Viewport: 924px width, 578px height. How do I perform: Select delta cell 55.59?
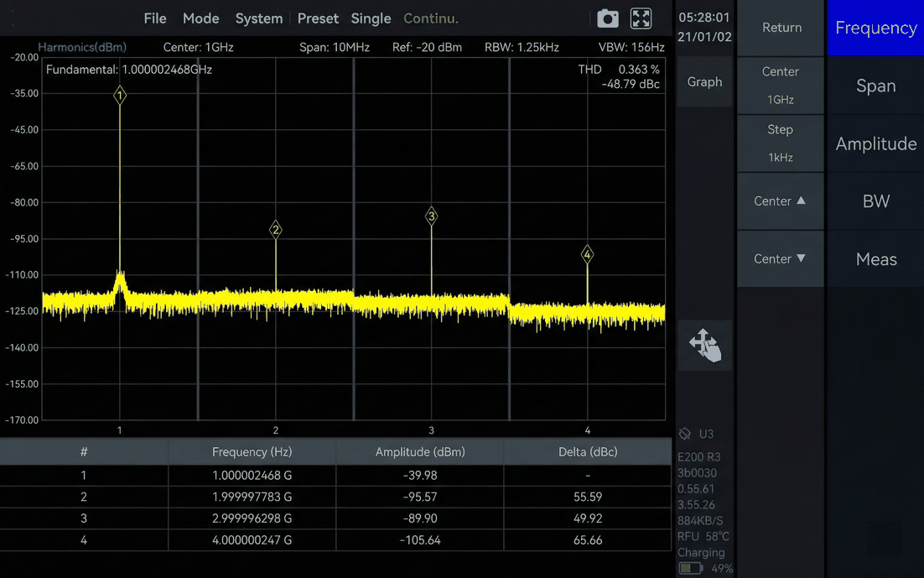click(588, 497)
